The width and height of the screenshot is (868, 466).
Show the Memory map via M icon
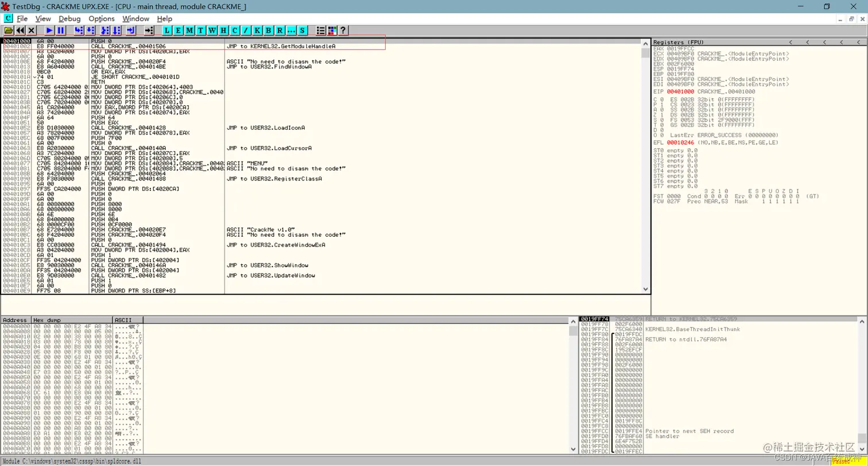[x=189, y=30]
